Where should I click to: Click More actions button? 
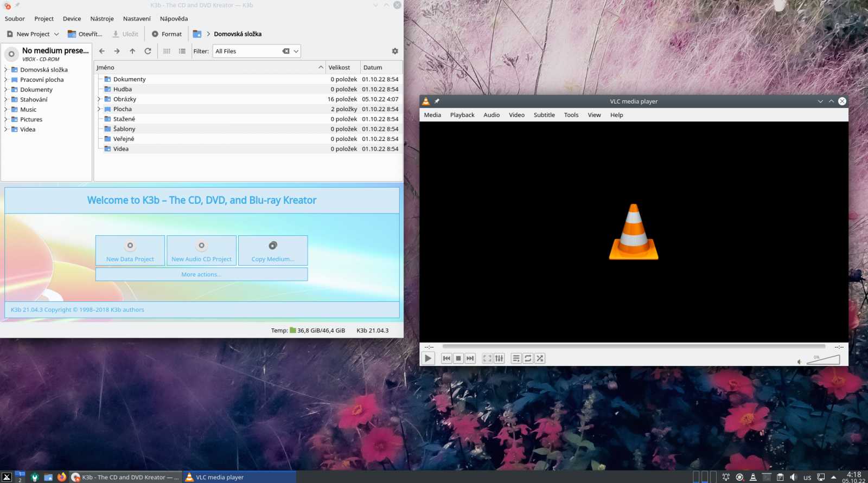tap(201, 274)
